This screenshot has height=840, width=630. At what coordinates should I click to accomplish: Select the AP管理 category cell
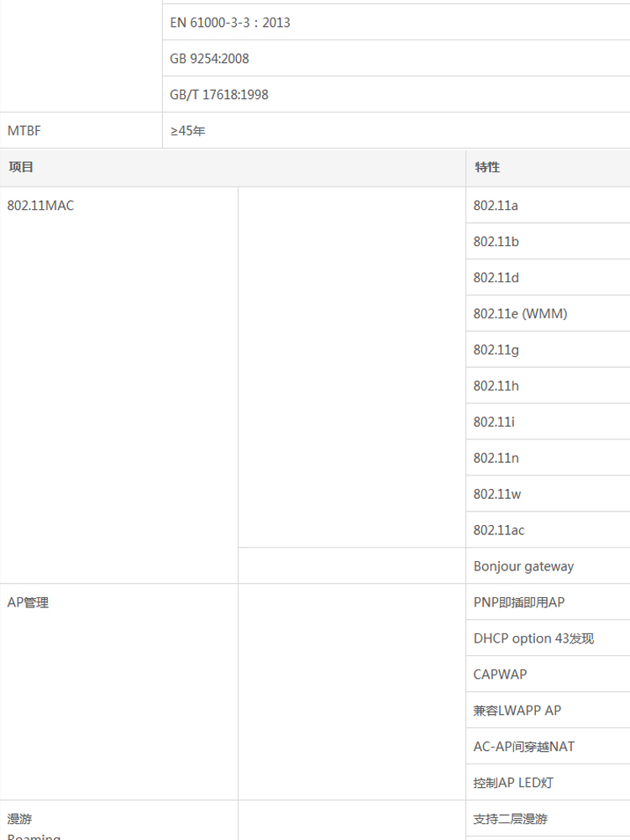pos(119,692)
